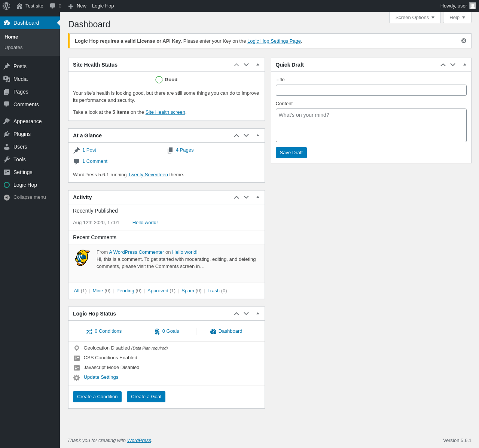Open the Plugins menu
This screenshot has width=479, height=448.
[x=30, y=134]
